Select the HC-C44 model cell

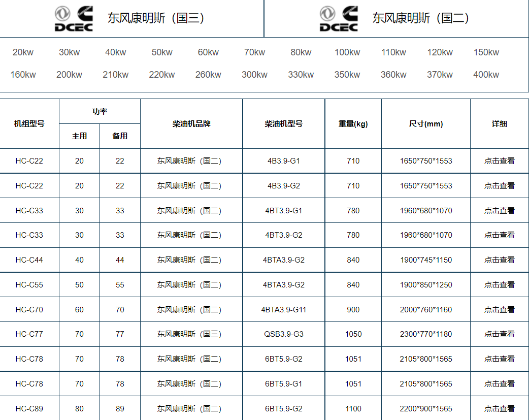29,260
